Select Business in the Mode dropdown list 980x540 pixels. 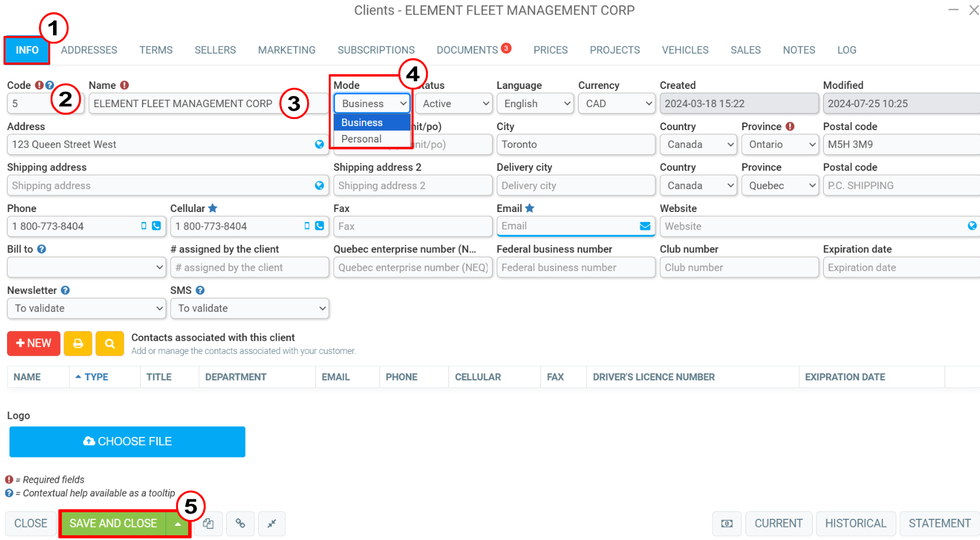click(372, 122)
